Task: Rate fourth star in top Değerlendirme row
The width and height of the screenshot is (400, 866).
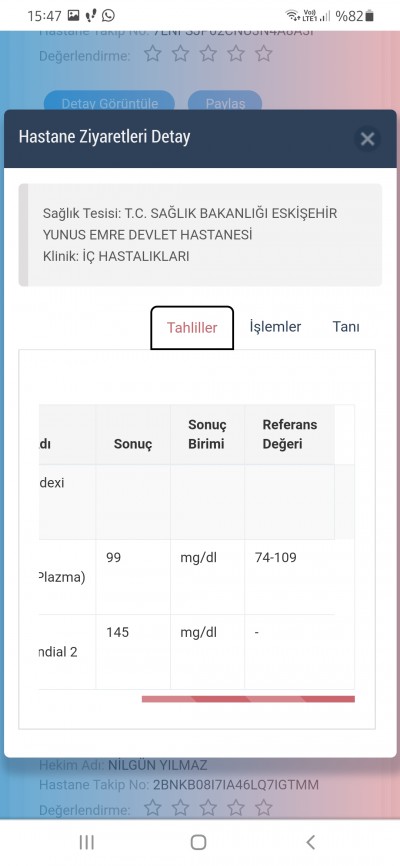Action: click(236, 54)
